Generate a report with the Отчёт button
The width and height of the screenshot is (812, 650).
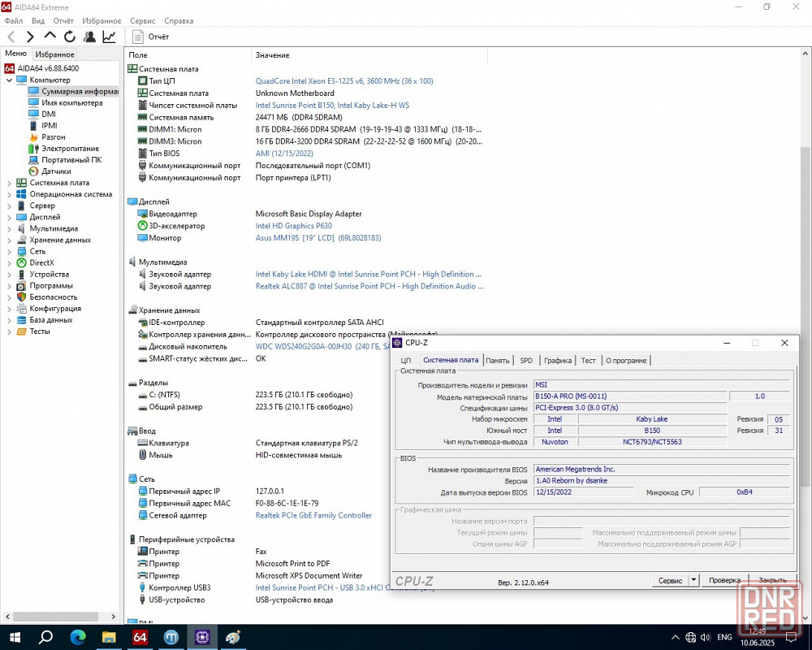point(151,37)
